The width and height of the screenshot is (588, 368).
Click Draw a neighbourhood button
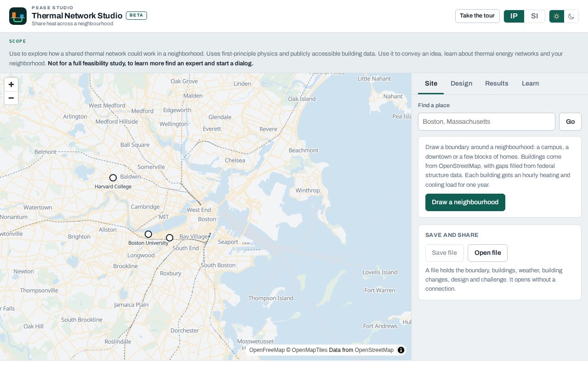coord(465,202)
